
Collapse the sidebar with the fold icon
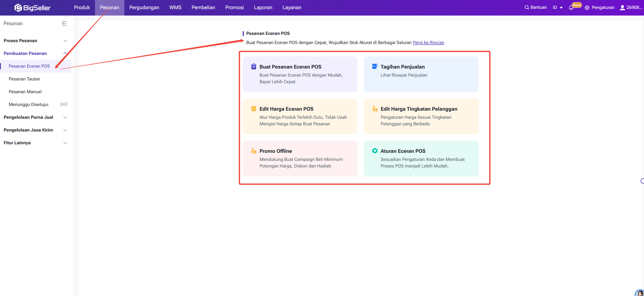(64, 23)
